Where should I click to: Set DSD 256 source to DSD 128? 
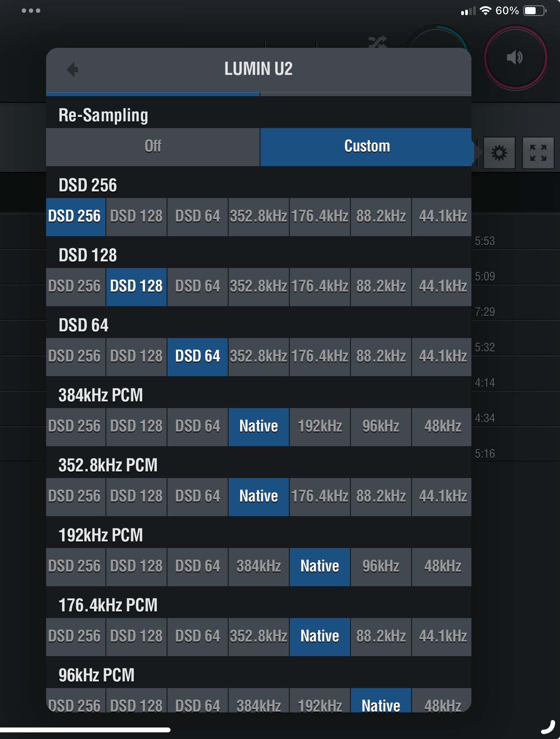pos(136,217)
